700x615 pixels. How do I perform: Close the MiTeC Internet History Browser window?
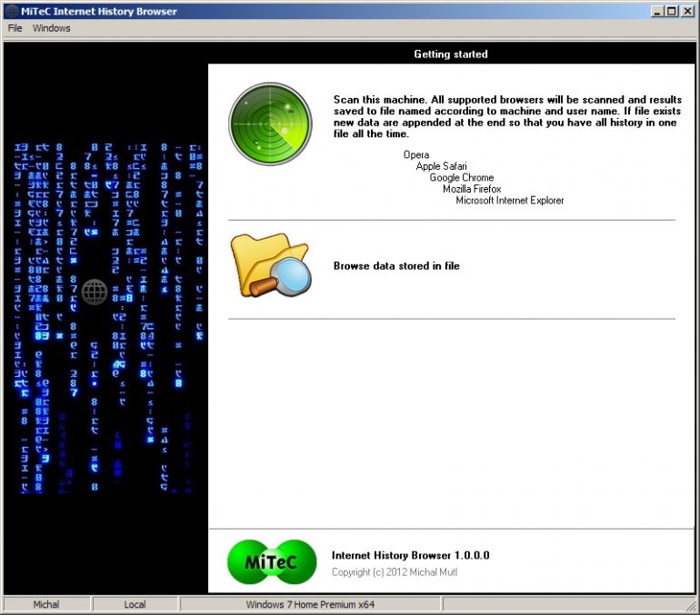[688, 11]
